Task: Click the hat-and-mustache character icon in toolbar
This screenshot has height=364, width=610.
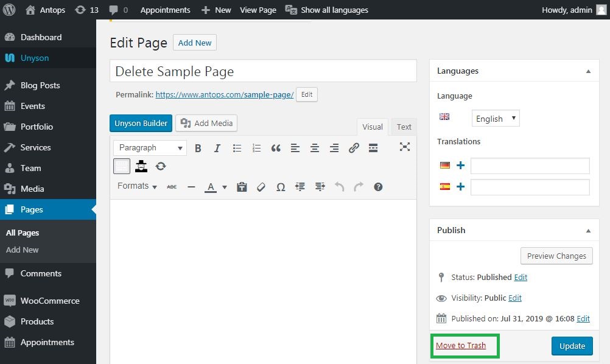Action: coord(141,166)
